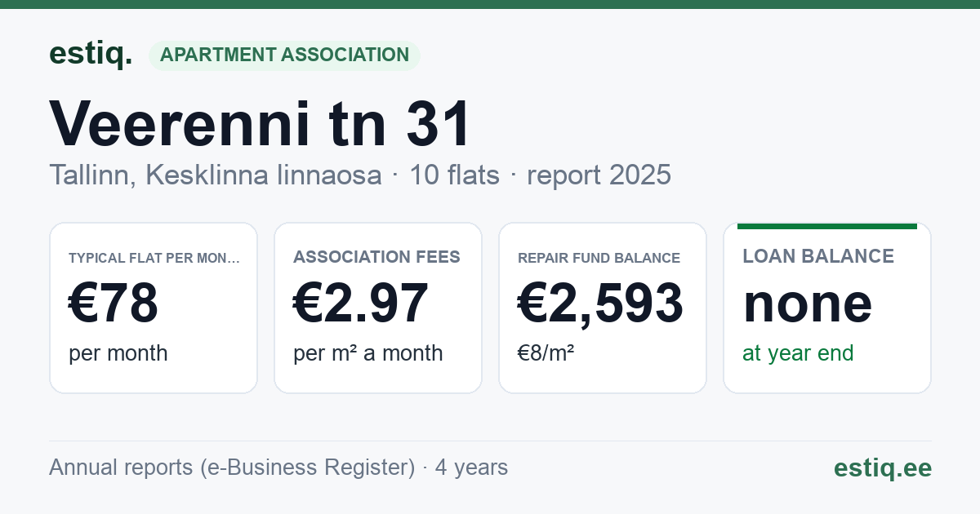This screenshot has height=514, width=980.
Task: Click the Veerenni tn 31 heading
Action: pyautogui.click(x=261, y=125)
